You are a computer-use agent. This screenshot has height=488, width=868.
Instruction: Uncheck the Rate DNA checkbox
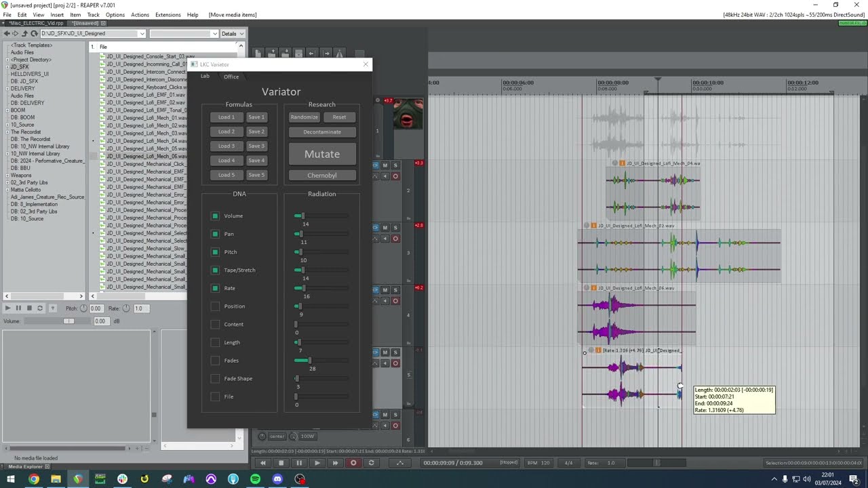(x=215, y=288)
